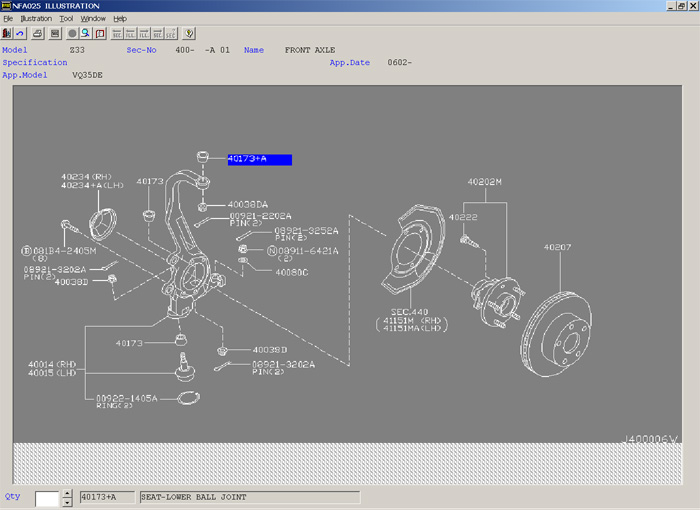700x510 pixels.
Task: Open the Illustration menu
Action: 36,18
